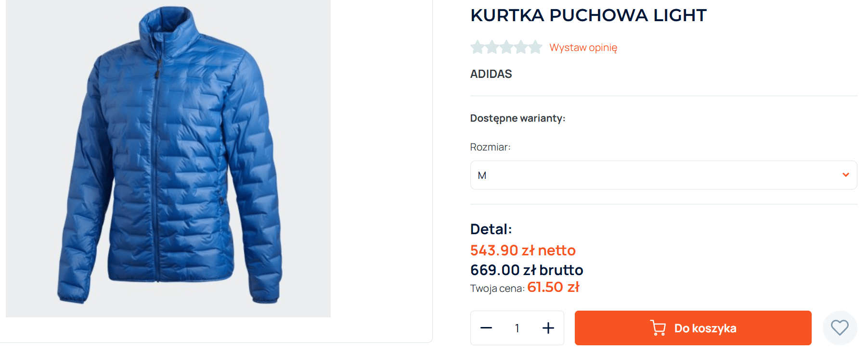
Task: Click the orange chevron of size selector
Action: coord(845,175)
